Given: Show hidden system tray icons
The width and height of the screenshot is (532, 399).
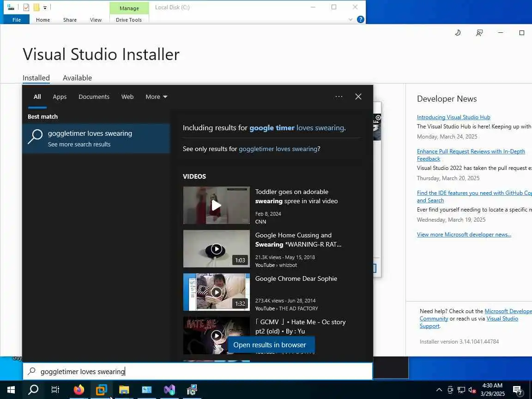Looking at the screenshot, I should [x=439, y=389].
